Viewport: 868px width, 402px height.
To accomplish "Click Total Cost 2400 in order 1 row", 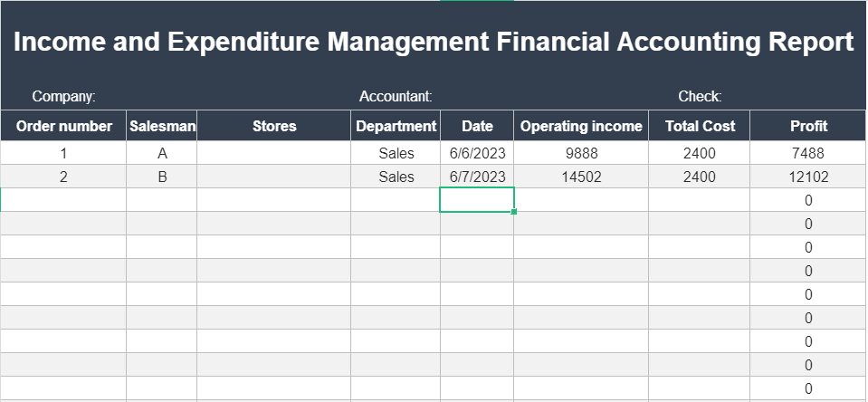I will 700,153.
